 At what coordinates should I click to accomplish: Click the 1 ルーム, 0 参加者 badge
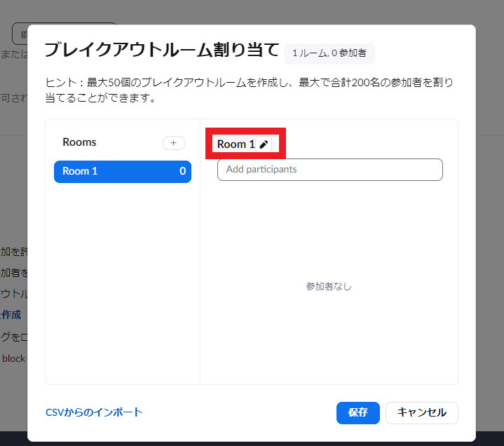click(x=329, y=53)
